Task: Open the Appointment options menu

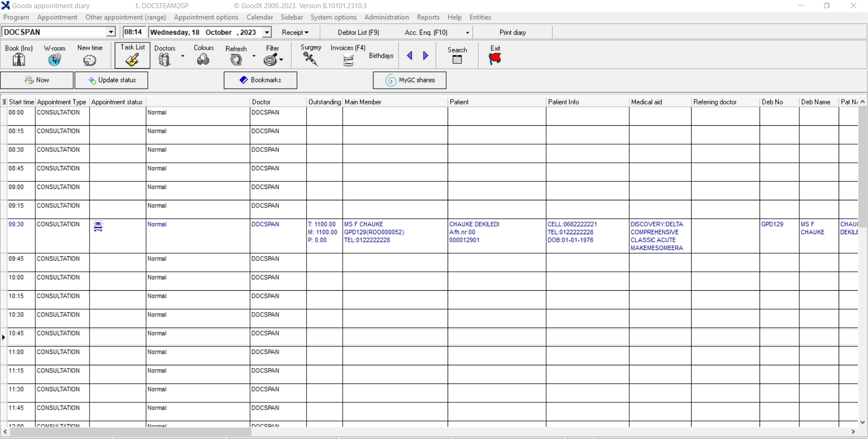Action: click(206, 17)
